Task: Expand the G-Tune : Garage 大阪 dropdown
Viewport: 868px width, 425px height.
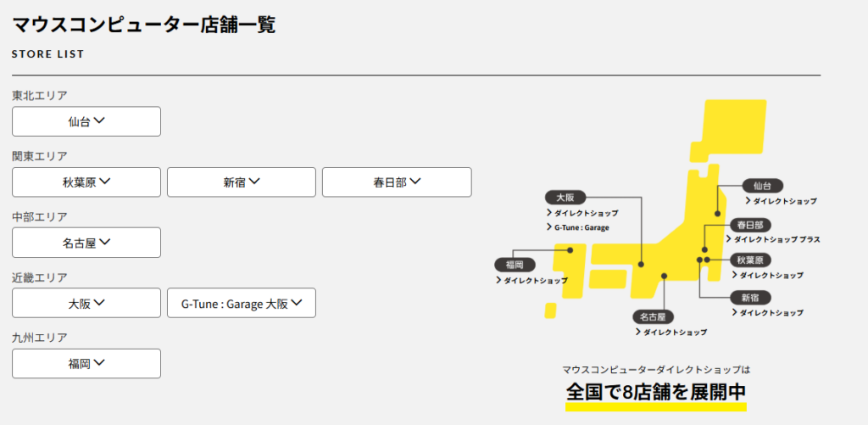Action: click(242, 303)
